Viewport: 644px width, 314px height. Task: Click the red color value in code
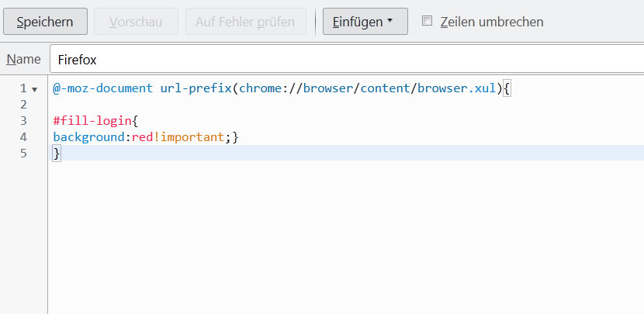(141, 136)
